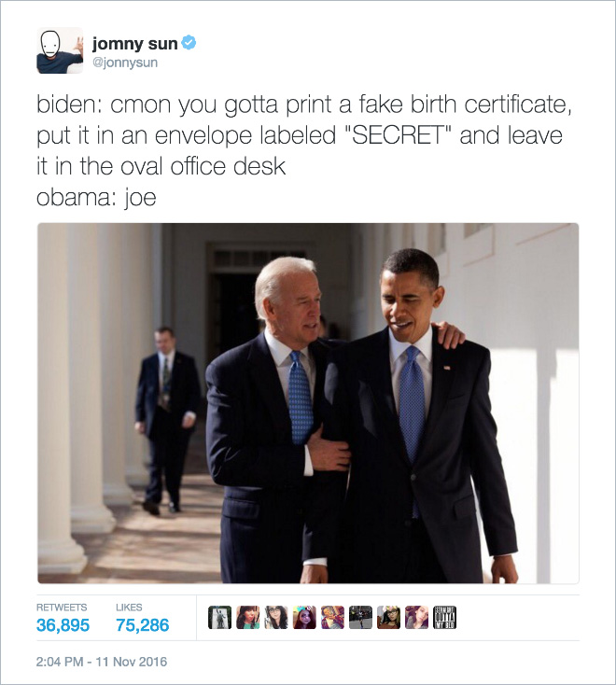Viewport: 616px width, 685px height.
Task: Open the second liker avatar, with the teal top
Action: coord(247,617)
